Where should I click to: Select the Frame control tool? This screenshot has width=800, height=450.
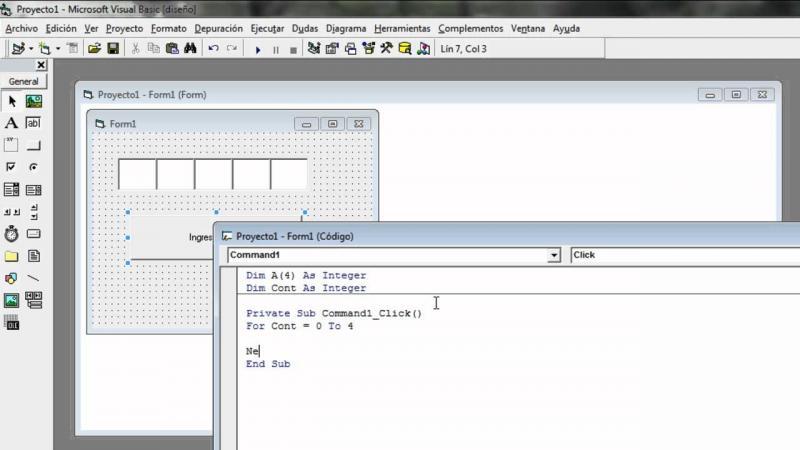coord(11,145)
